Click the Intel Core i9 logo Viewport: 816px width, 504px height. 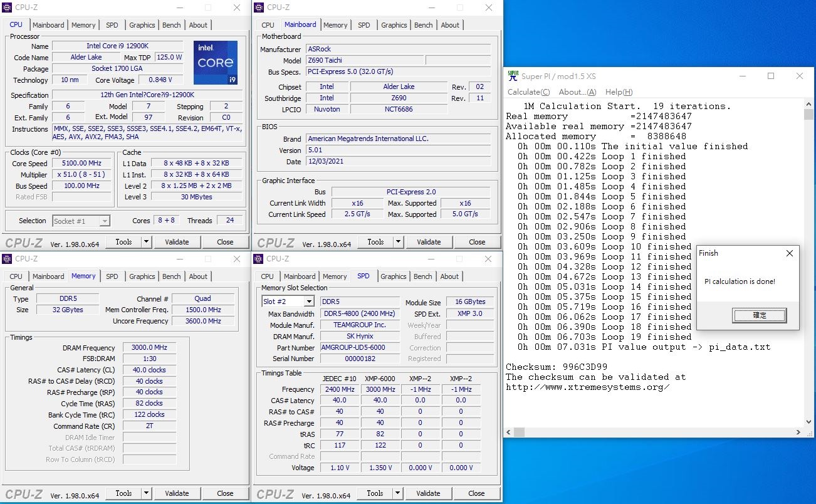click(216, 63)
